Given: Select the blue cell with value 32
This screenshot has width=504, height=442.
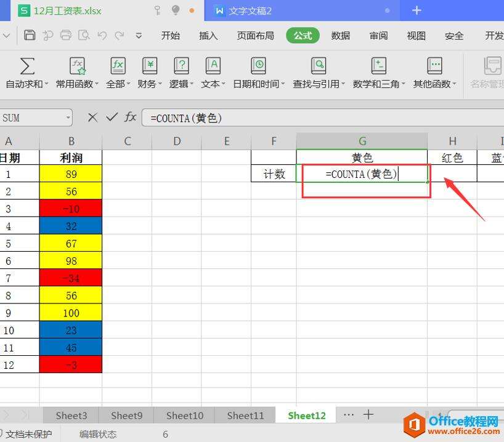Looking at the screenshot, I should (71, 226).
